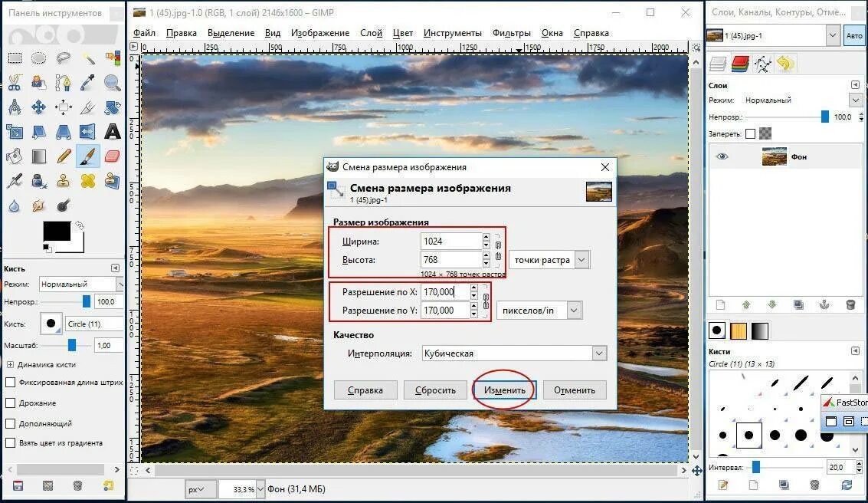Viewport: 868px width, 503px height.
Task: Select the Move tool
Action: (x=39, y=107)
